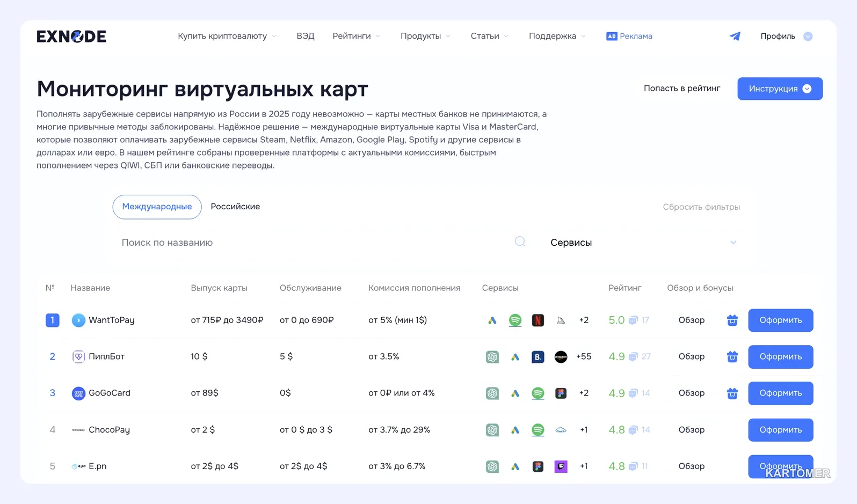Click the Комиссия пополнения column header
The image size is (857, 504).
pyautogui.click(x=414, y=288)
